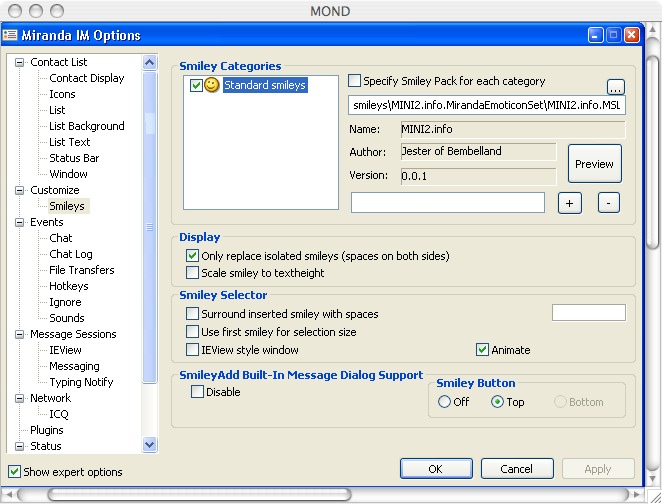Select Hotkeys in the options tree
This screenshot has width=662, height=504.
tap(69, 286)
